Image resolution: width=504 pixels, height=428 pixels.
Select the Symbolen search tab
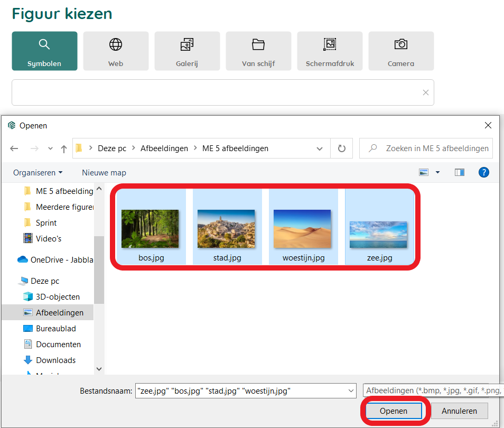(x=44, y=51)
